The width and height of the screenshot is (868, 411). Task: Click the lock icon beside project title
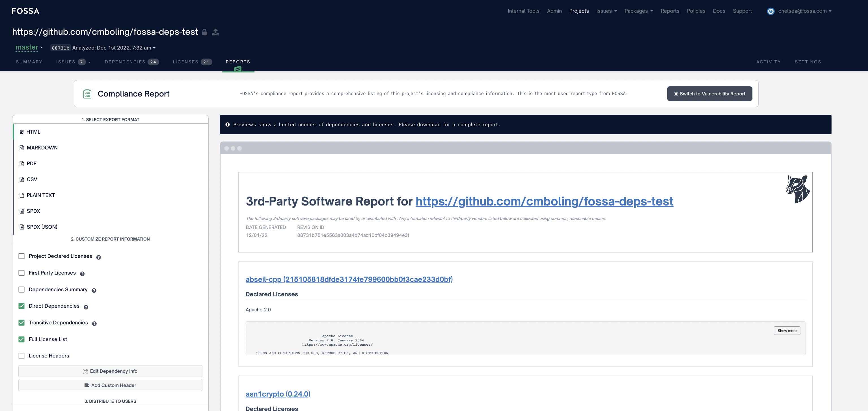click(204, 32)
